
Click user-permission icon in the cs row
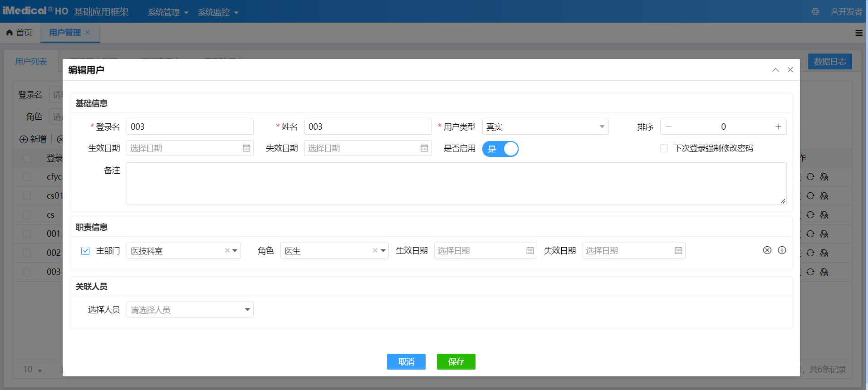(x=824, y=215)
